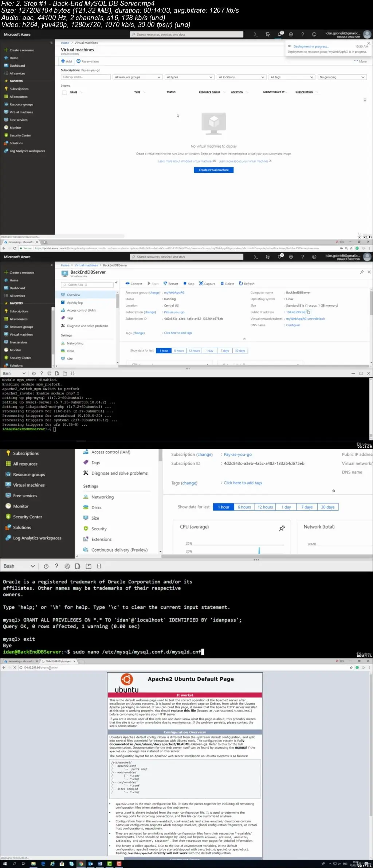The width and height of the screenshot is (373, 868).
Task: Open the All tags filter dropdown
Action: coord(292,77)
